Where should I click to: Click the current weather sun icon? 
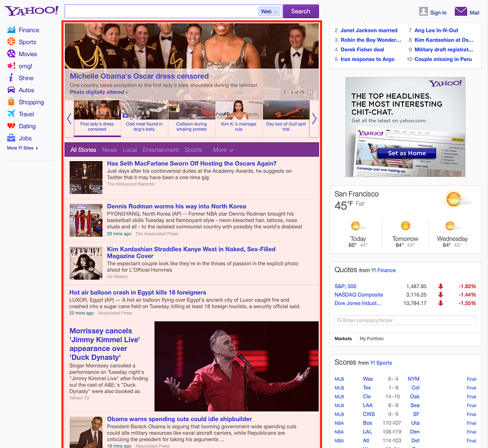tap(453, 199)
